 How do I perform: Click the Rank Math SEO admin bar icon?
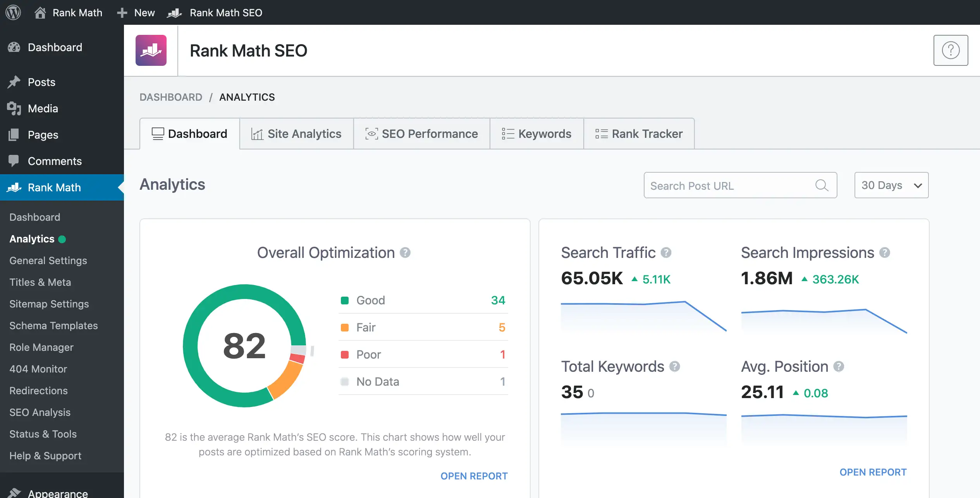pyautogui.click(x=174, y=13)
